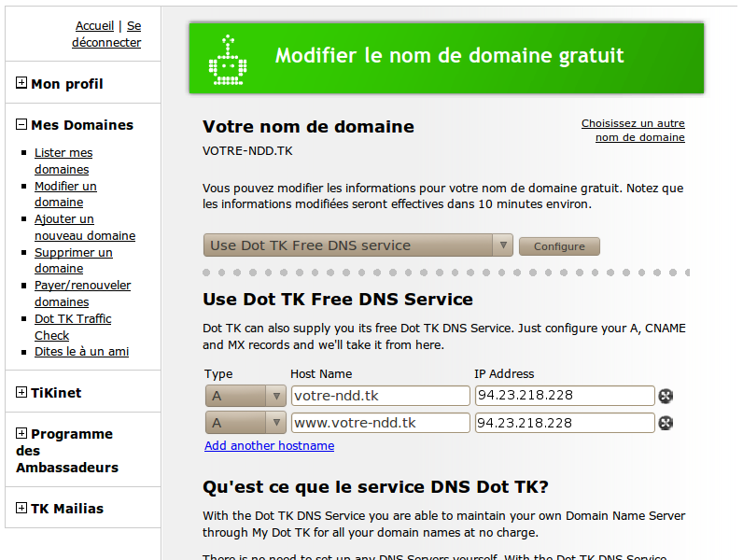Screen dimensions: 743x560
Task: Open Supprimer un domaine
Action: (x=74, y=260)
